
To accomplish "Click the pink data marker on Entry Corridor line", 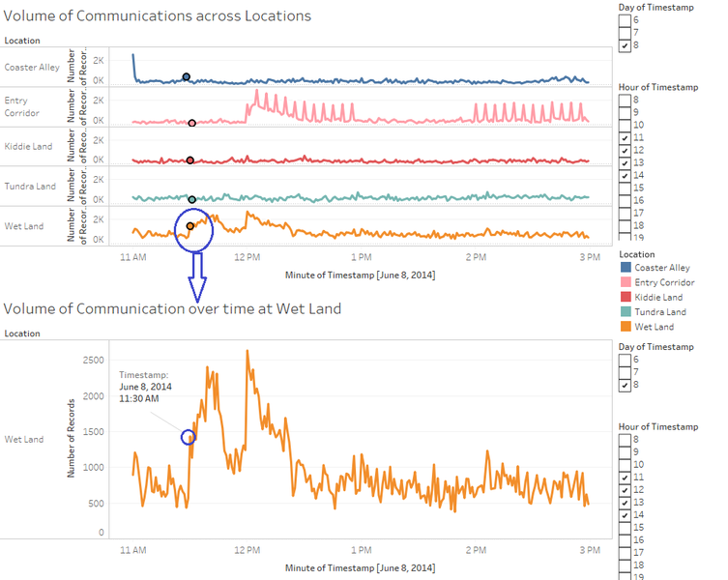I will [x=191, y=123].
